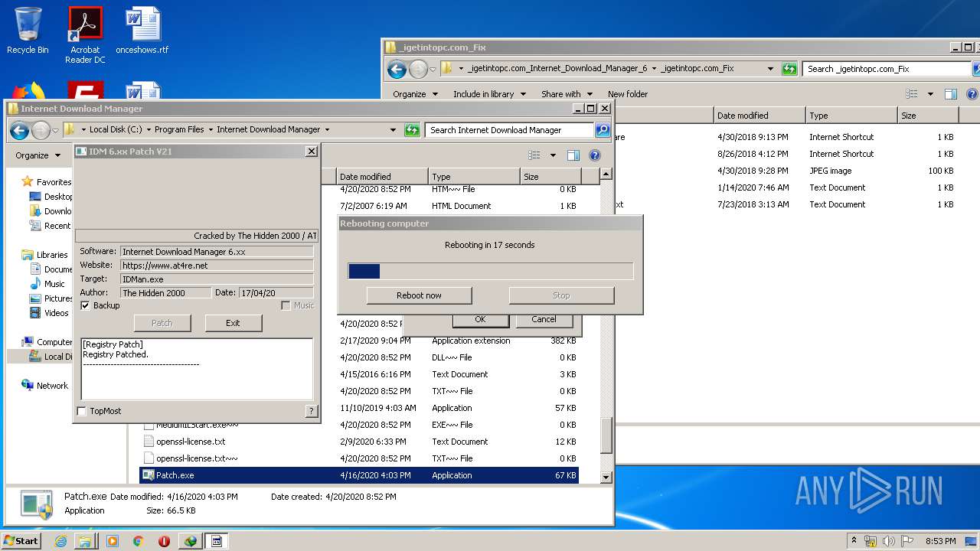Uncheck the Backup checkbox in IDM Patch

tap(85, 305)
